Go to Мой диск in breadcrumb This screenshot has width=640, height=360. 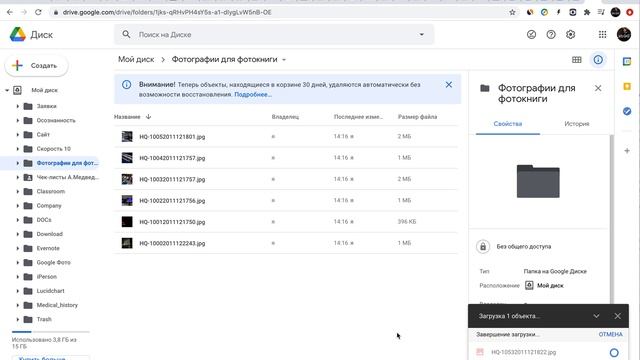(x=136, y=60)
